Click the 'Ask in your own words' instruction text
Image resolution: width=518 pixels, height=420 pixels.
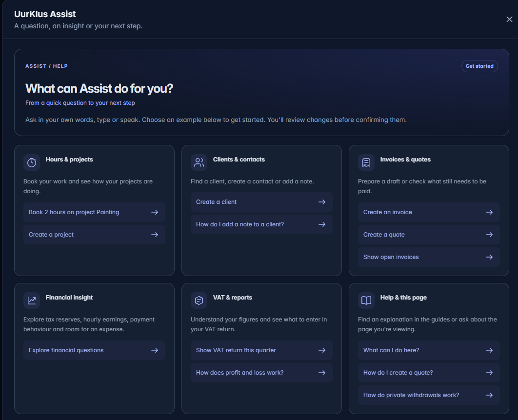click(x=216, y=120)
